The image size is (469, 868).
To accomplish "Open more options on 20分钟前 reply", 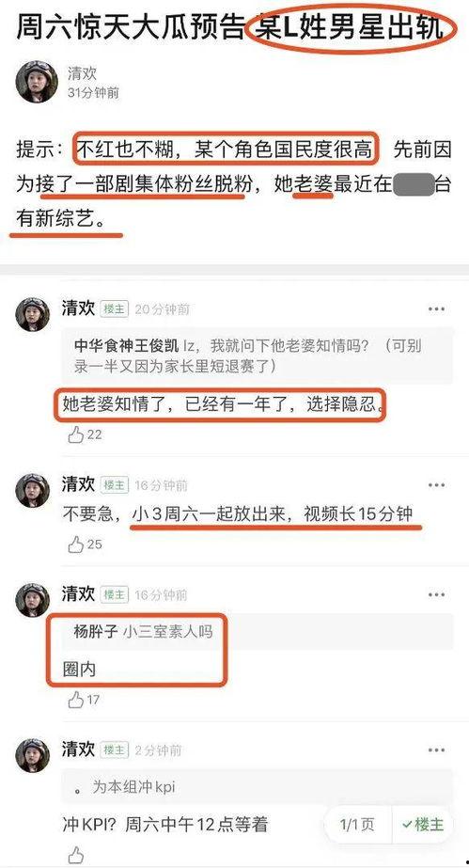I will (x=436, y=308).
